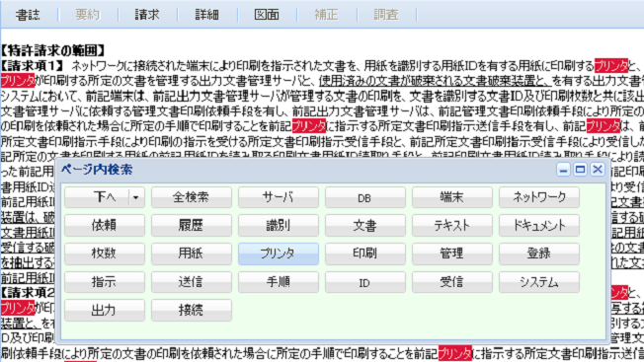Choose the ドキュメント keyword button
644x362 pixels.
coord(539,226)
